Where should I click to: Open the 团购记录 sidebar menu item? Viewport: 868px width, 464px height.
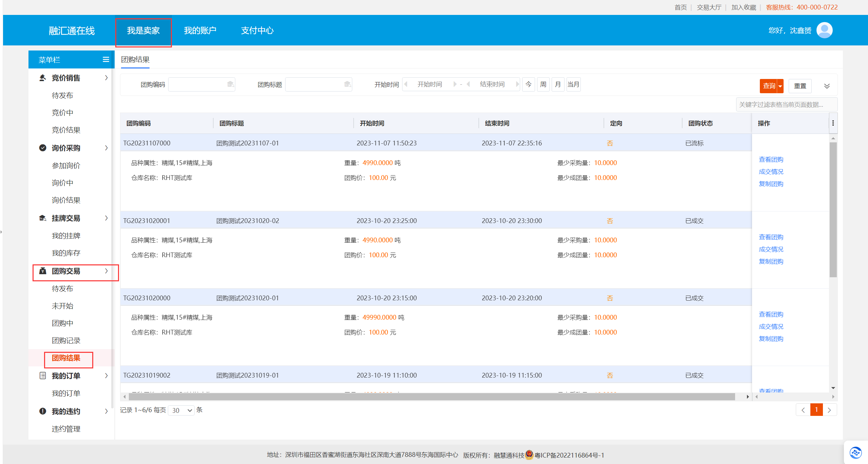66,341
